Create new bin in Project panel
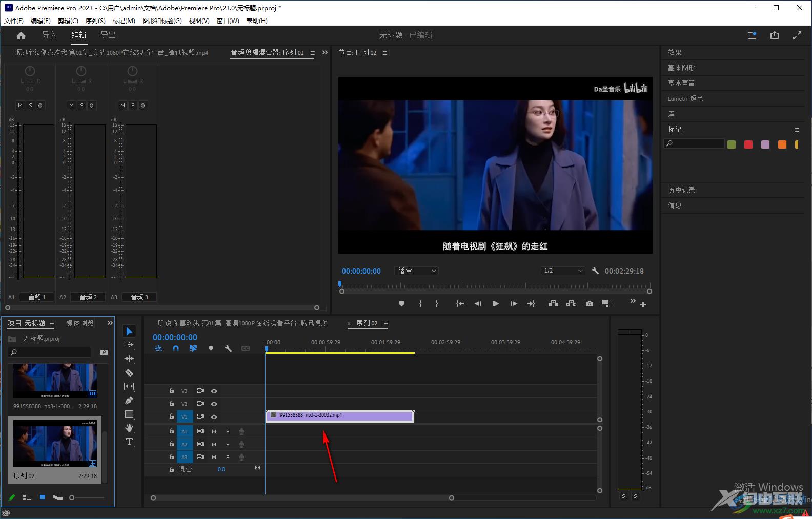Image resolution: width=812 pixels, height=519 pixels. coord(104,352)
